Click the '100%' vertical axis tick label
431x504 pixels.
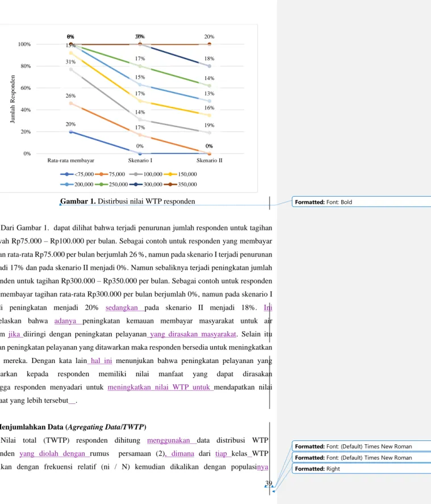tap(24, 44)
